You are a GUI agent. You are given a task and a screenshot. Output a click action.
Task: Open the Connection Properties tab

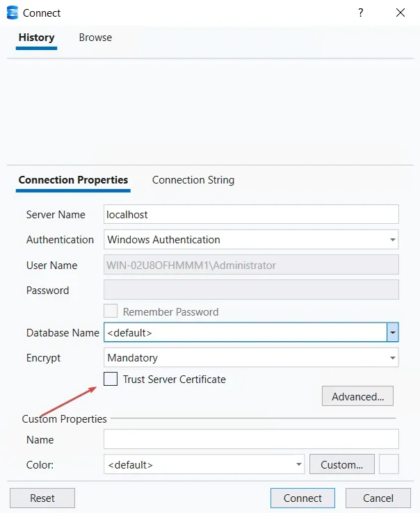tap(73, 180)
